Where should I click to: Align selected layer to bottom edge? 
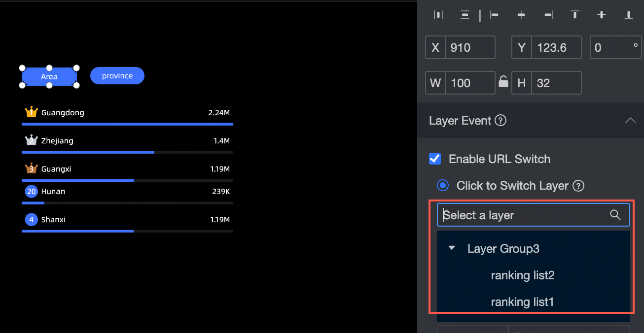(629, 15)
